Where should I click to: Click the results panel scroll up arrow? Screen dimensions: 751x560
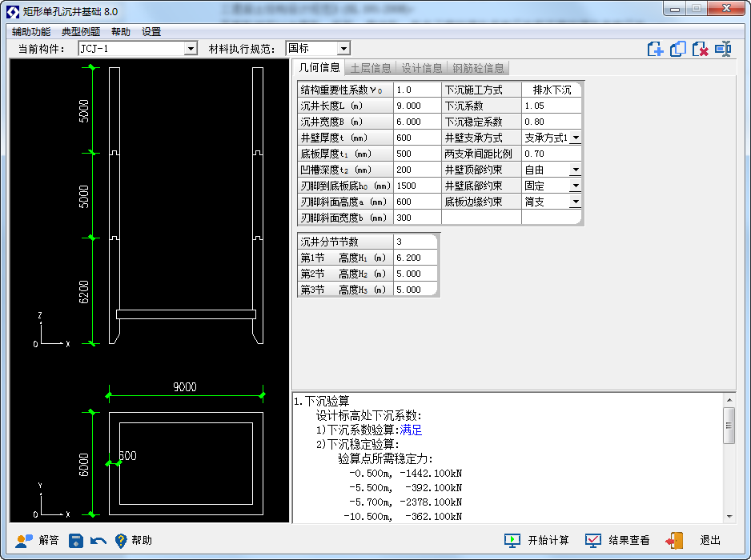point(729,400)
